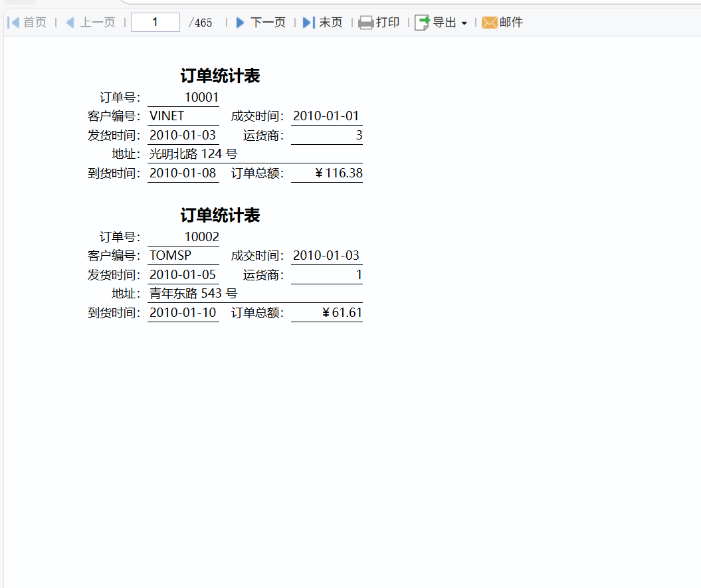Expand the 导出 dropdown arrow
The width and height of the screenshot is (701, 588).
click(464, 23)
